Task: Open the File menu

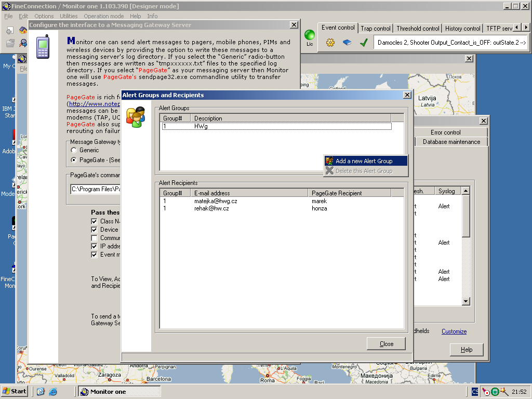Action: [8, 16]
